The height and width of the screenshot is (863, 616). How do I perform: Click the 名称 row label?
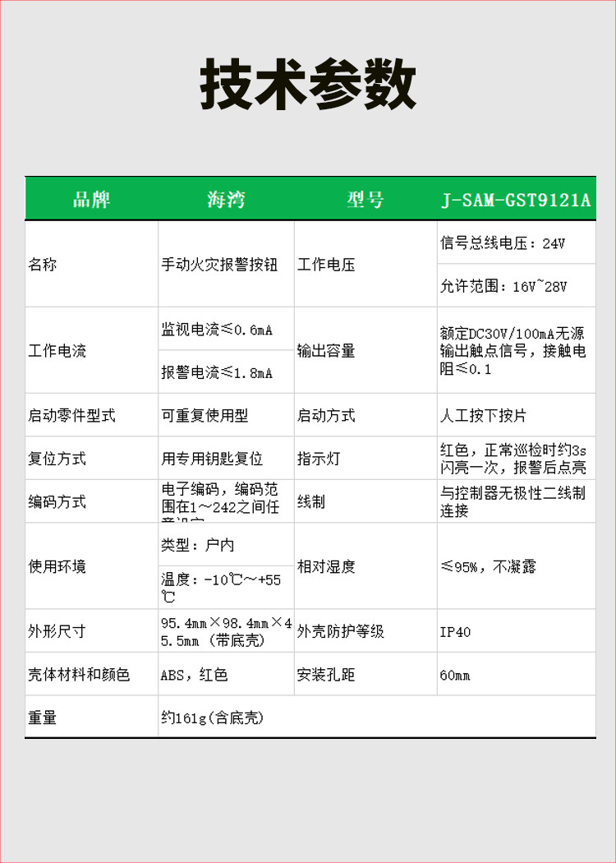click(91, 265)
